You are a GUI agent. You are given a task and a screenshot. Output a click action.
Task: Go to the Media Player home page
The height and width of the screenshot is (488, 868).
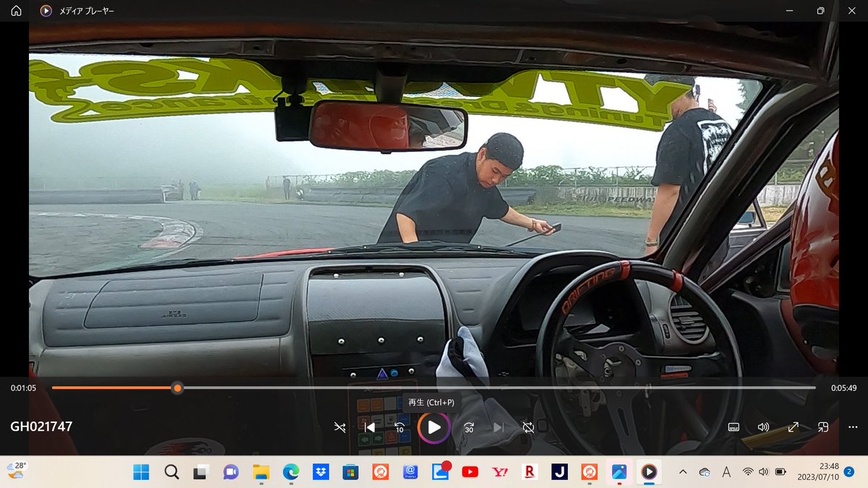[x=16, y=11]
